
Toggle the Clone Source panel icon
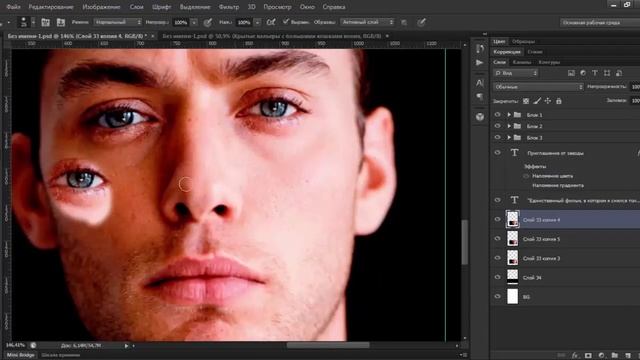click(61, 22)
